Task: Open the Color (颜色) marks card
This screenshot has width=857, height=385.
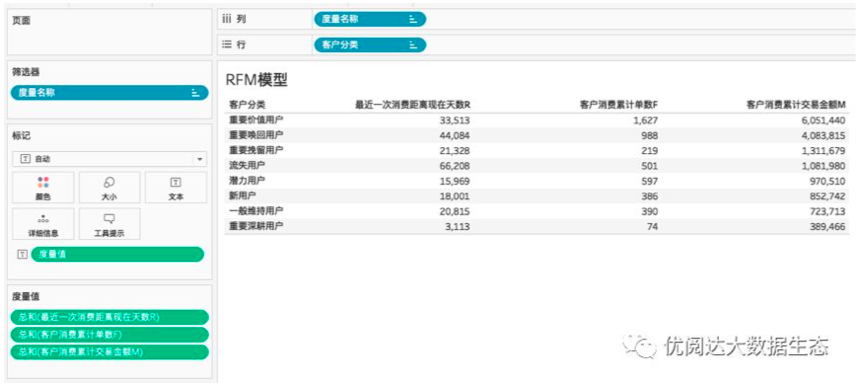Action: coord(43,188)
